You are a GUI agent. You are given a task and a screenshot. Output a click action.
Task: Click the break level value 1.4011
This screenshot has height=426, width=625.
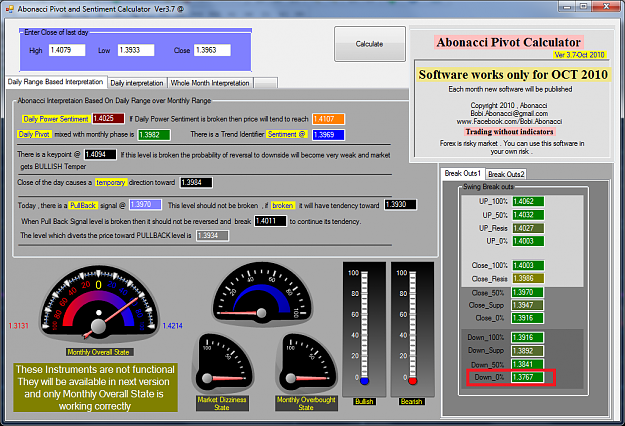coord(271,221)
